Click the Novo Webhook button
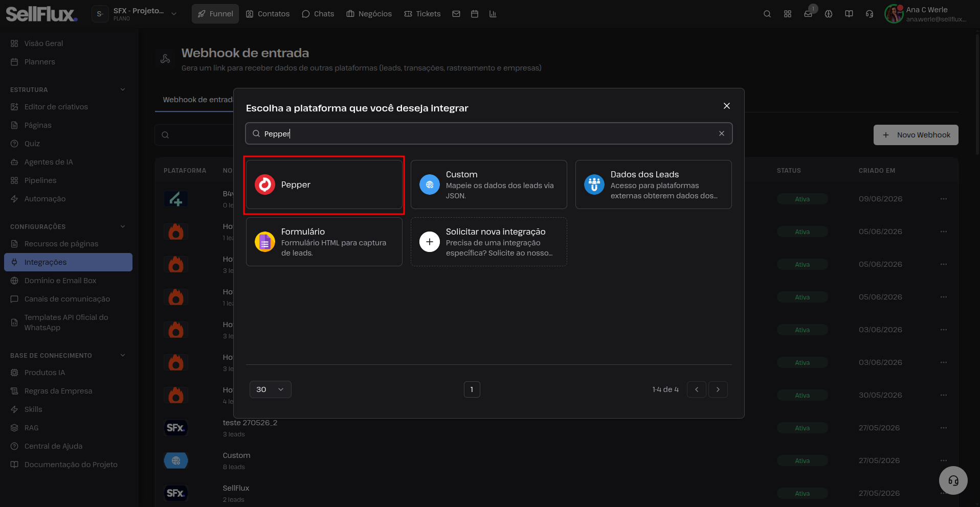This screenshot has width=980, height=507. pos(916,135)
